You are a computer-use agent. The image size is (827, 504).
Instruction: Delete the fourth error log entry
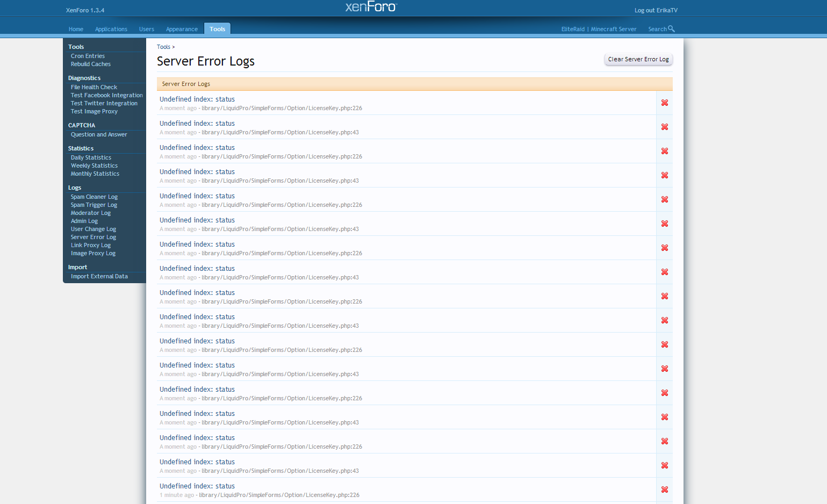point(664,175)
